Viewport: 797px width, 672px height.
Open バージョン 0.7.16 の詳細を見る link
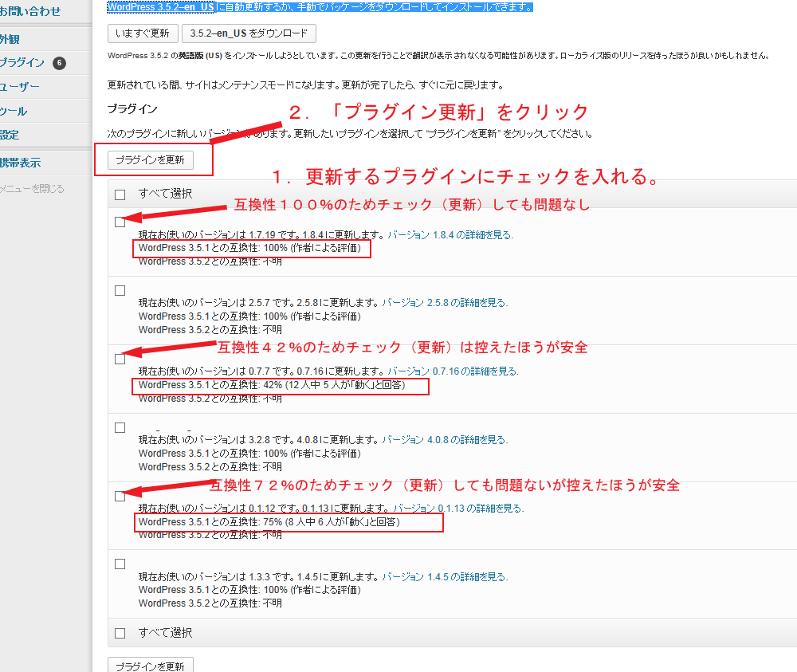coord(453,371)
